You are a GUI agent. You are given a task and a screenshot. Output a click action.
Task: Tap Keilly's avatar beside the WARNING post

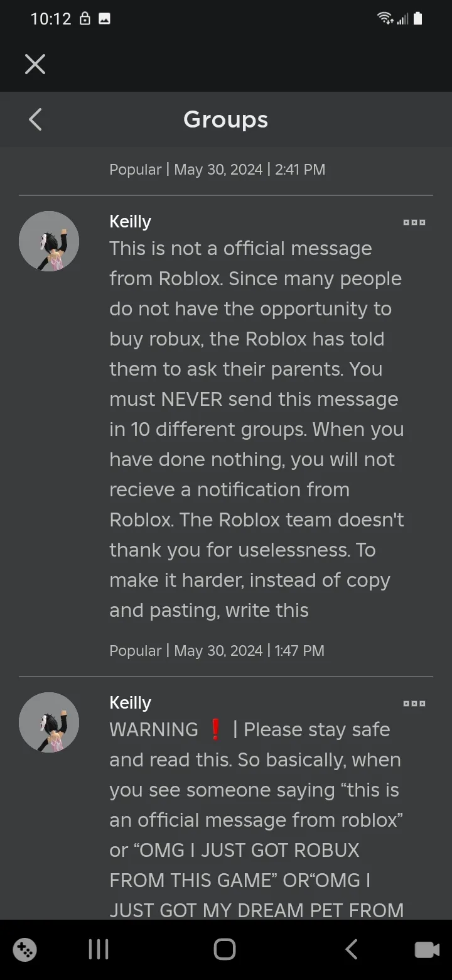pyautogui.click(x=49, y=722)
